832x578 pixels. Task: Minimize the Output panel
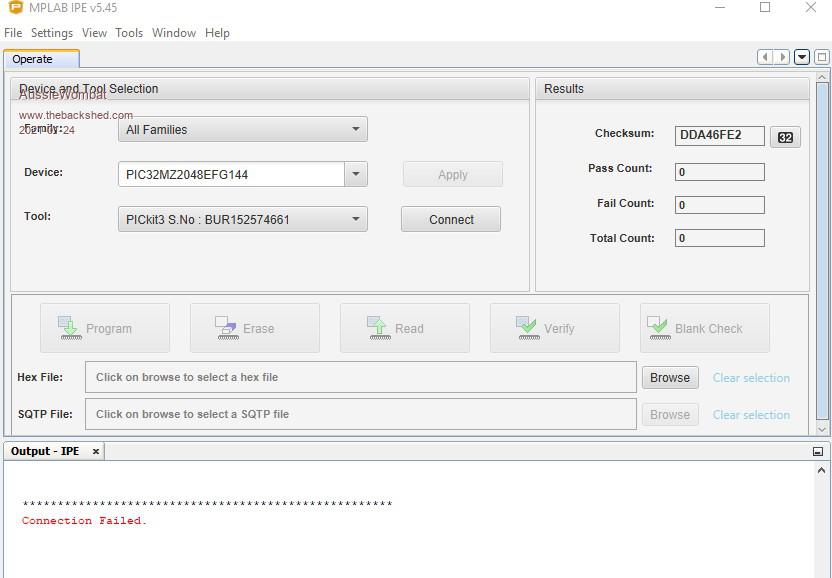pyautogui.click(x=818, y=452)
